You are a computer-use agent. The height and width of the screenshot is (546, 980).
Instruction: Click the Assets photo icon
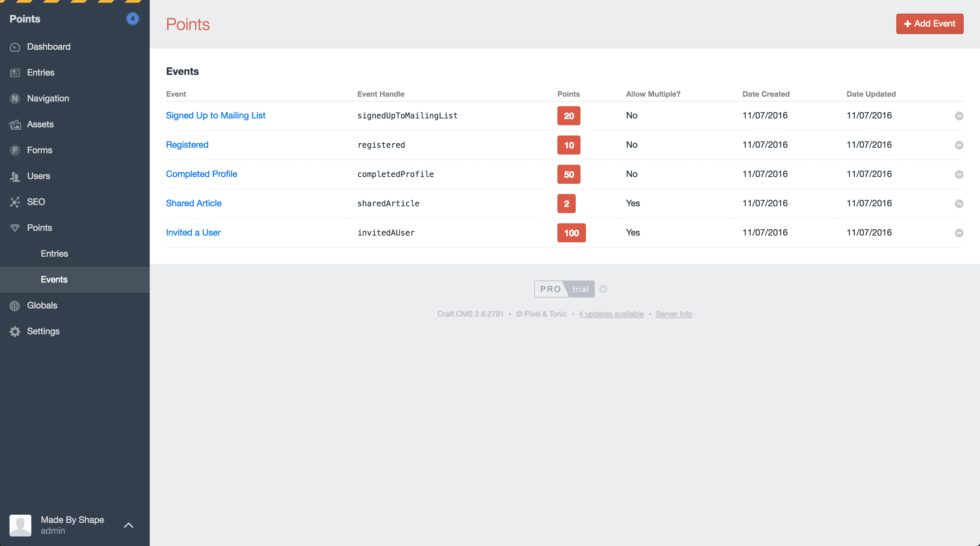[15, 125]
